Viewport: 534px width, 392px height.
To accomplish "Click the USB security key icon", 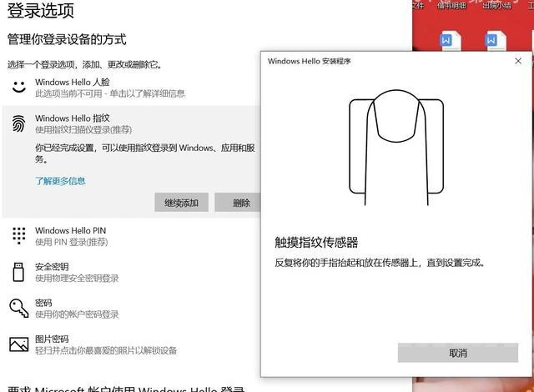I will (x=18, y=272).
